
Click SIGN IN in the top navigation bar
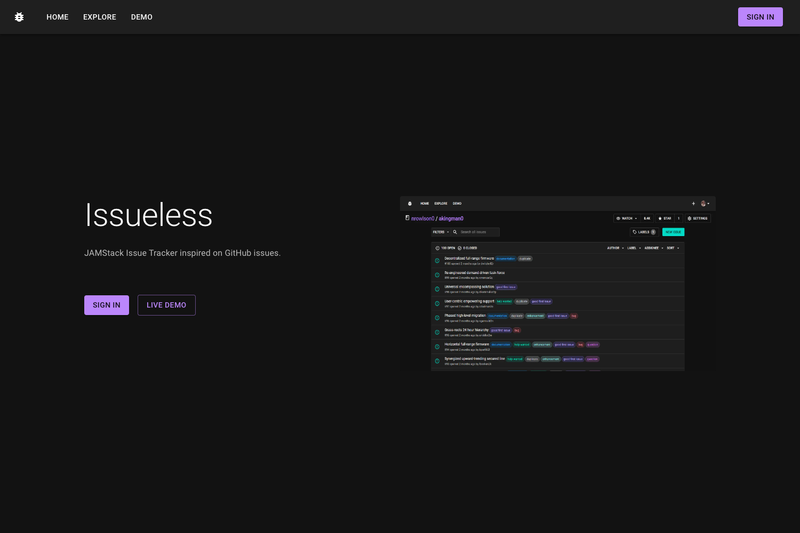(760, 17)
